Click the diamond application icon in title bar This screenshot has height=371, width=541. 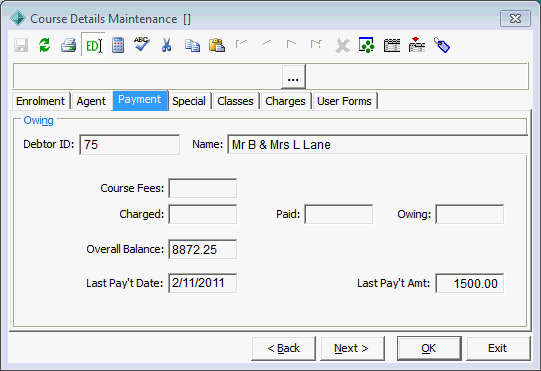[x=18, y=19]
